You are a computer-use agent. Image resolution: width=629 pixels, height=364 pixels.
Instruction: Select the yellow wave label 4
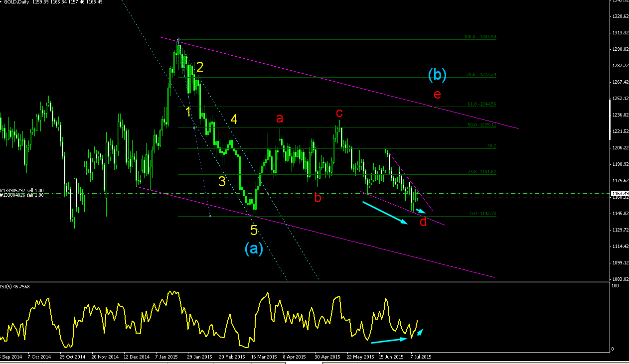click(x=234, y=120)
